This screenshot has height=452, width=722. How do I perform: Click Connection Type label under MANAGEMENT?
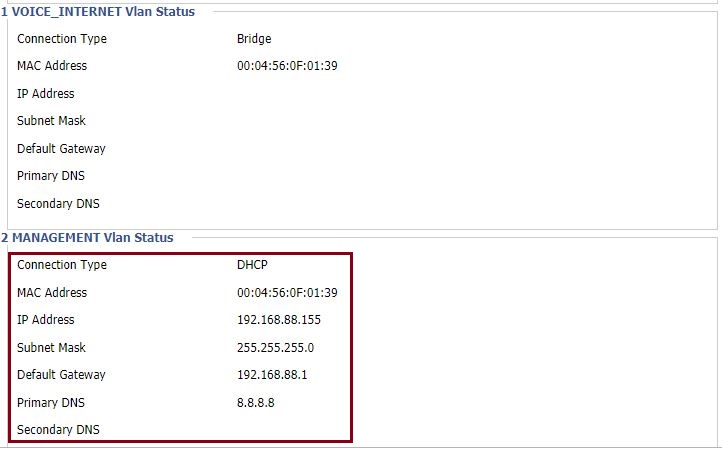(62, 265)
